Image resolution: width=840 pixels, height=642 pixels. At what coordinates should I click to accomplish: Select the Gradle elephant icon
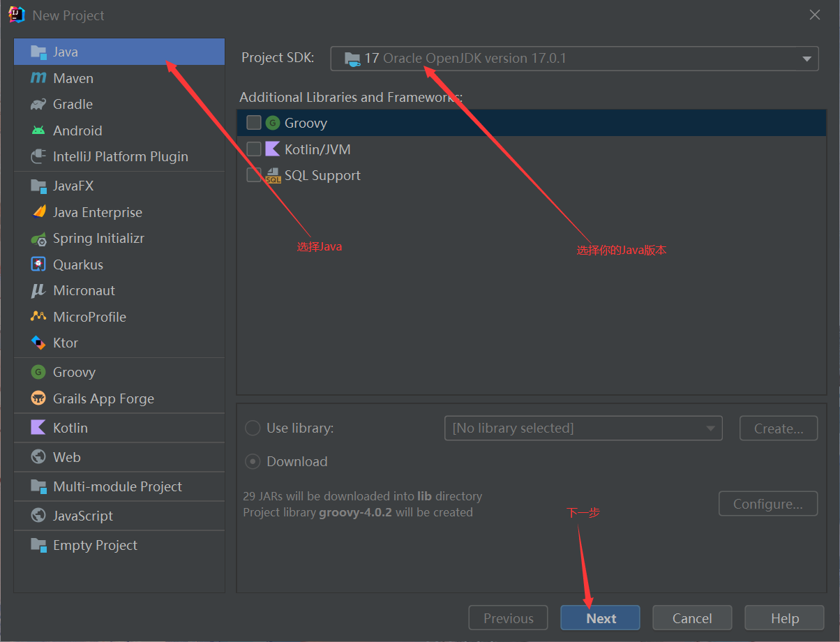(38, 105)
